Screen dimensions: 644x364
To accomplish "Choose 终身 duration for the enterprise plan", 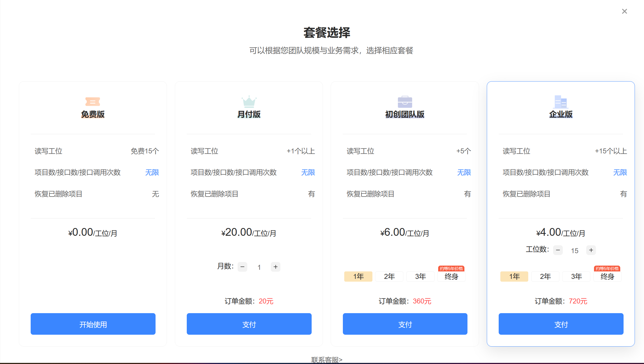I will 607,276.
